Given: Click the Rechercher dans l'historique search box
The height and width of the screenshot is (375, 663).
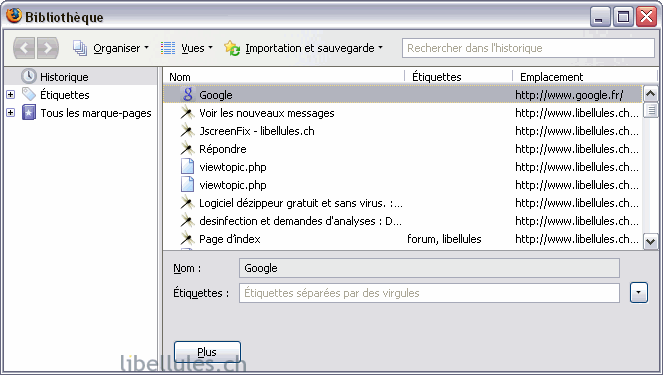Looking at the screenshot, I should pos(528,48).
